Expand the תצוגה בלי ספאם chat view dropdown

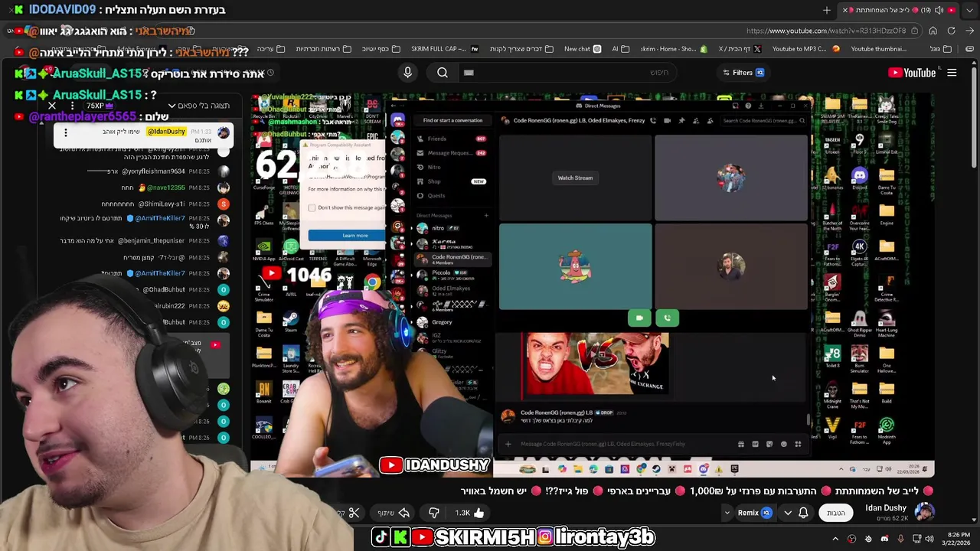[x=199, y=106]
